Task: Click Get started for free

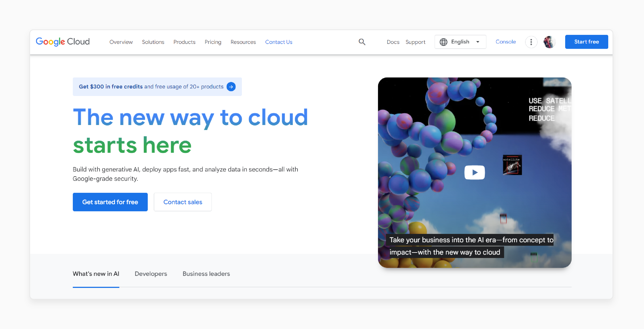Action: (110, 202)
